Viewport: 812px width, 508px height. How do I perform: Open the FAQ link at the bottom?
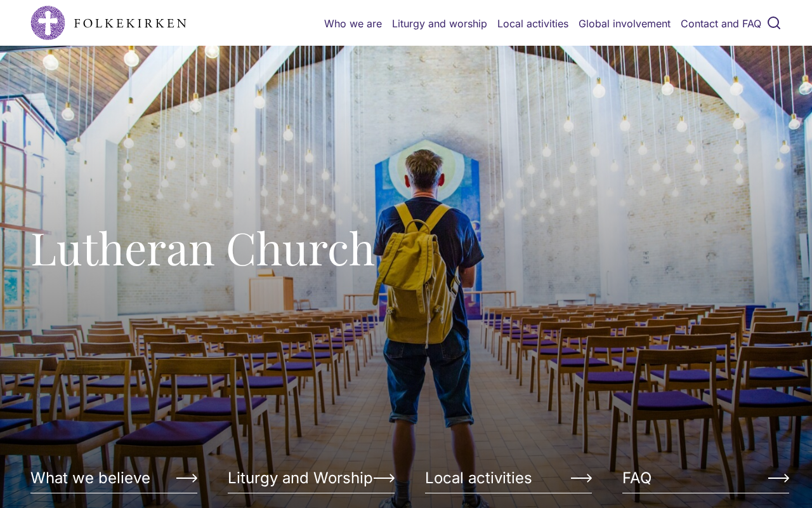point(637,478)
